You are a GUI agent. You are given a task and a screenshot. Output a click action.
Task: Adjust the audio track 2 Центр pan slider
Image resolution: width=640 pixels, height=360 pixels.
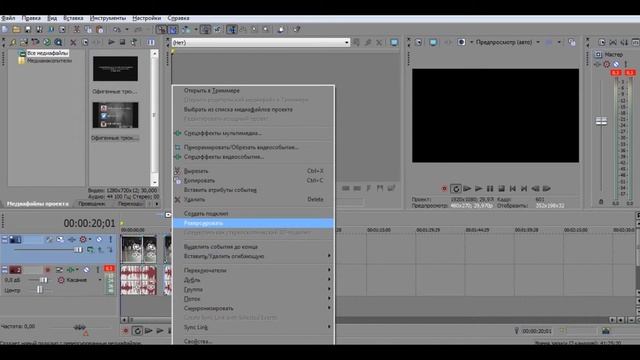click(x=39, y=290)
